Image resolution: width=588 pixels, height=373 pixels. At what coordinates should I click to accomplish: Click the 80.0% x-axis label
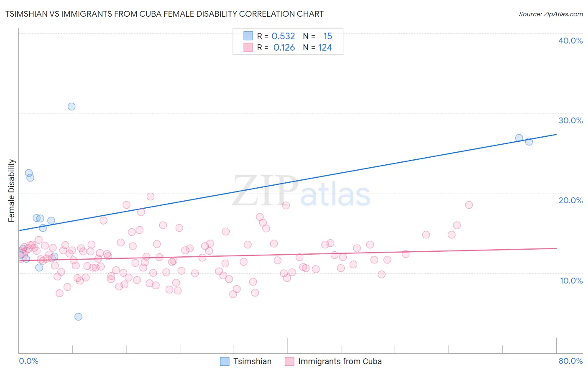click(570, 361)
